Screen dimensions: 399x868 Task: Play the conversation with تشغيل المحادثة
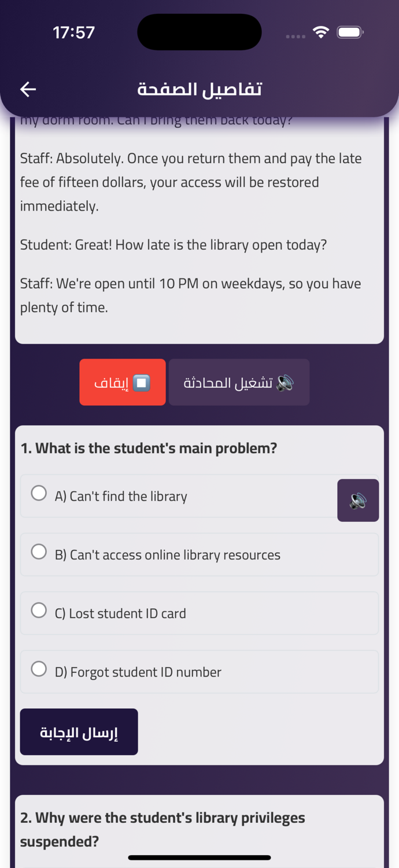239,382
